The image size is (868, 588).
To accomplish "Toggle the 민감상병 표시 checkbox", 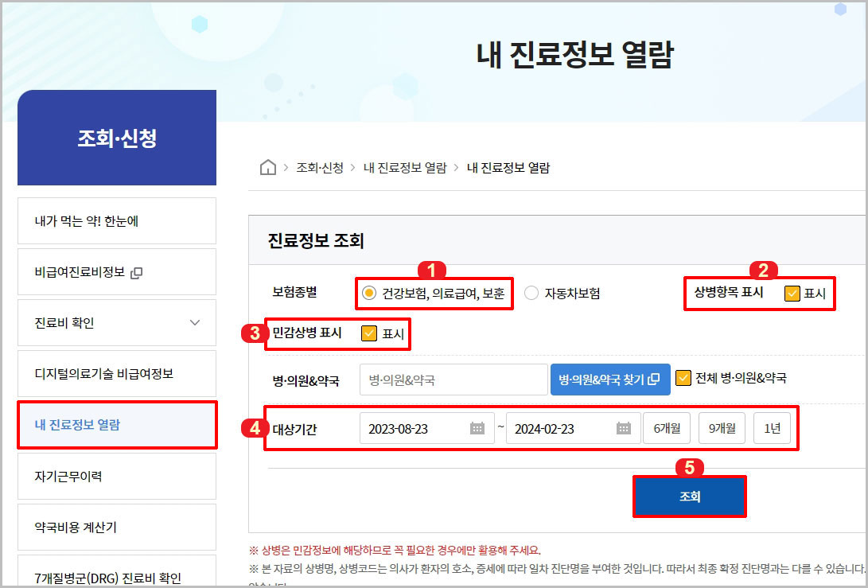I will point(368,333).
